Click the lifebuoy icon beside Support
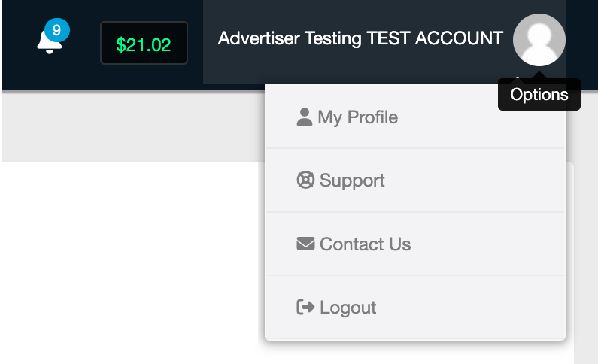This screenshot has width=598, height=364. click(305, 180)
